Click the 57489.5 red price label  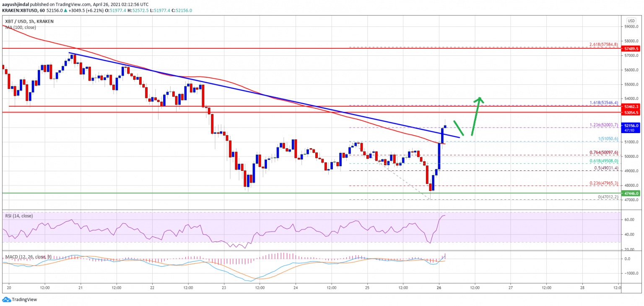pyautogui.click(x=631, y=49)
